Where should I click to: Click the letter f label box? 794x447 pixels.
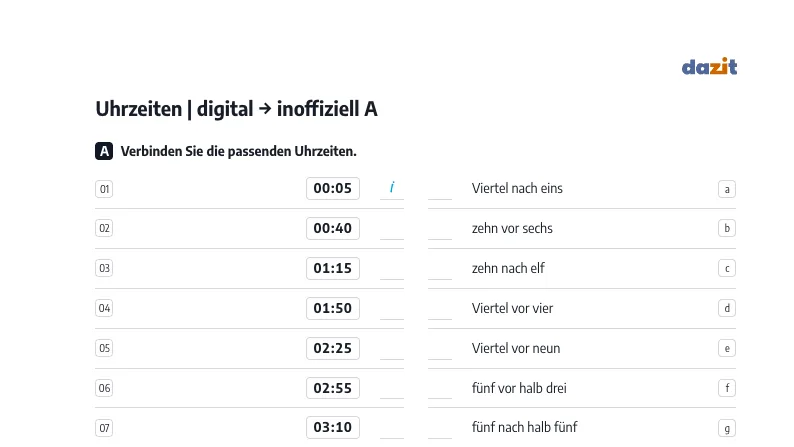727,388
